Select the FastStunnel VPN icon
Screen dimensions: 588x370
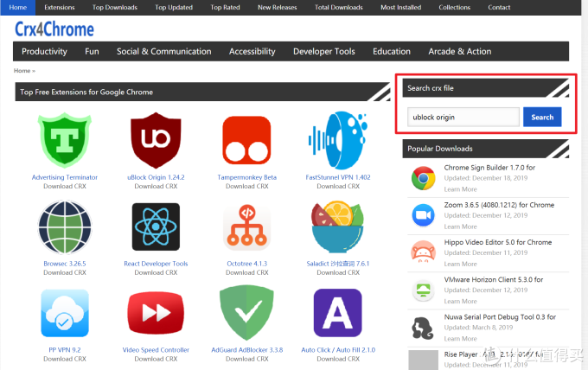point(338,140)
